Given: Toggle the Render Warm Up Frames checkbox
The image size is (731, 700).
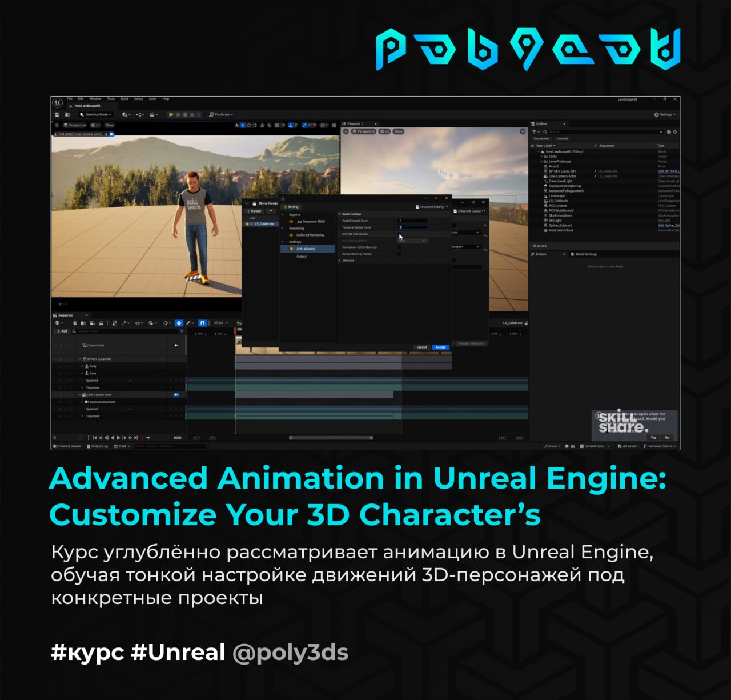Looking at the screenshot, I should point(399,254).
